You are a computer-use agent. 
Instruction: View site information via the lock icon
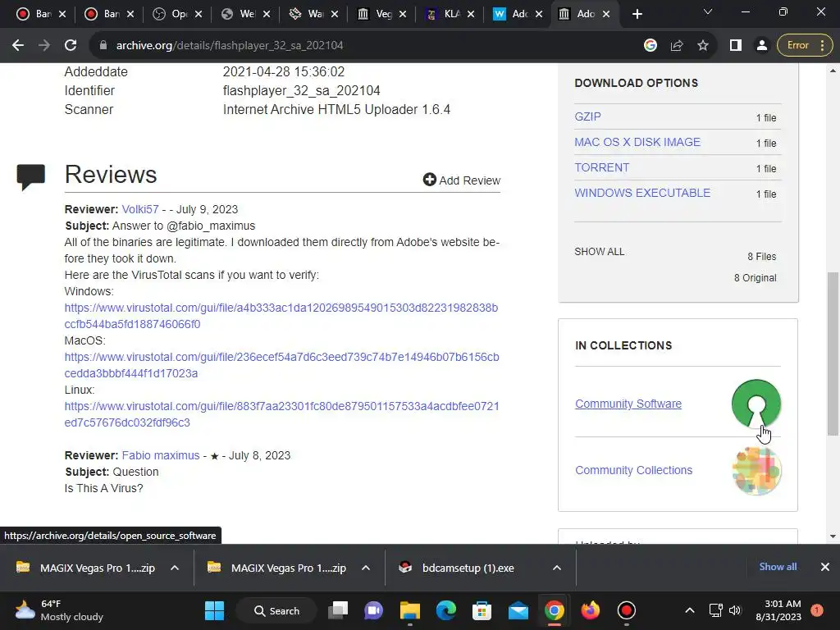click(103, 46)
